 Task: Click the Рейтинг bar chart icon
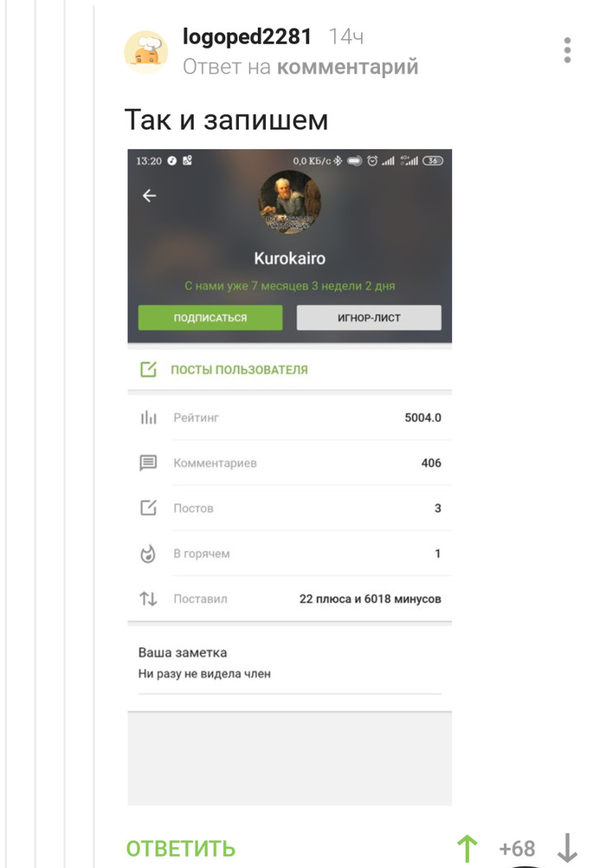point(148,418)
